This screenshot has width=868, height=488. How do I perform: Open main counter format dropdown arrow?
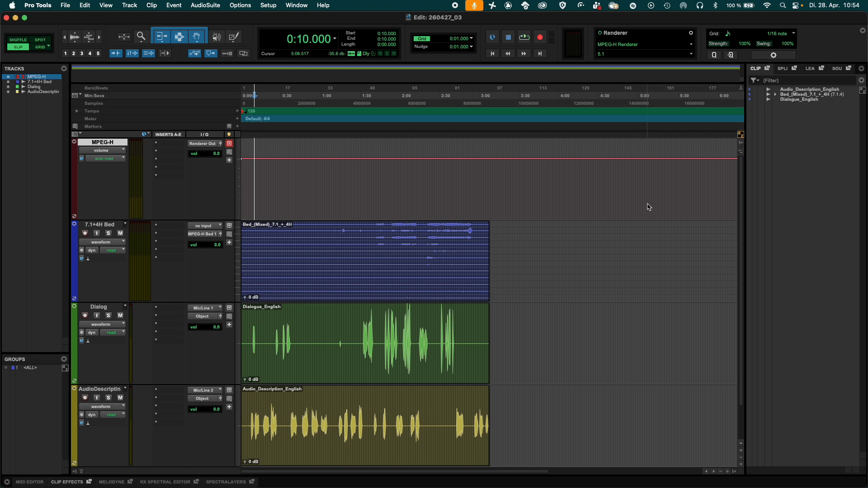[x=335, y=39]
